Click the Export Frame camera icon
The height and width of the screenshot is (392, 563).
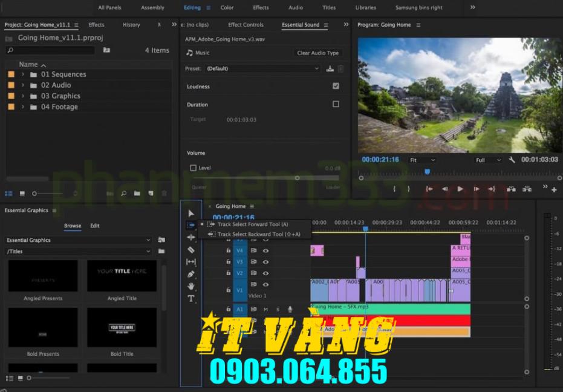(x=512, y=189)
